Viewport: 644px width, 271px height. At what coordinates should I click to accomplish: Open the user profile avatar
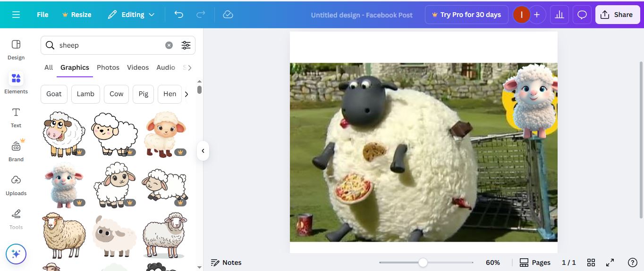tap(521, 15)
